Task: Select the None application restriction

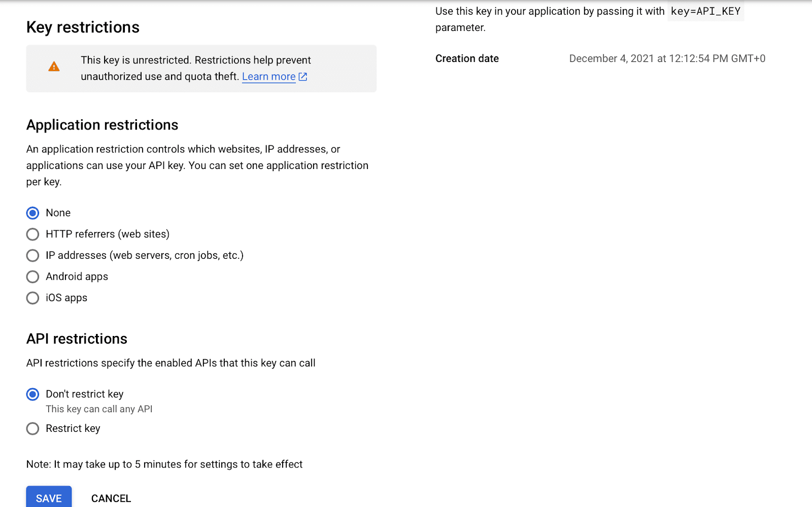Action: pyautogui.click(x=32, y=213)
